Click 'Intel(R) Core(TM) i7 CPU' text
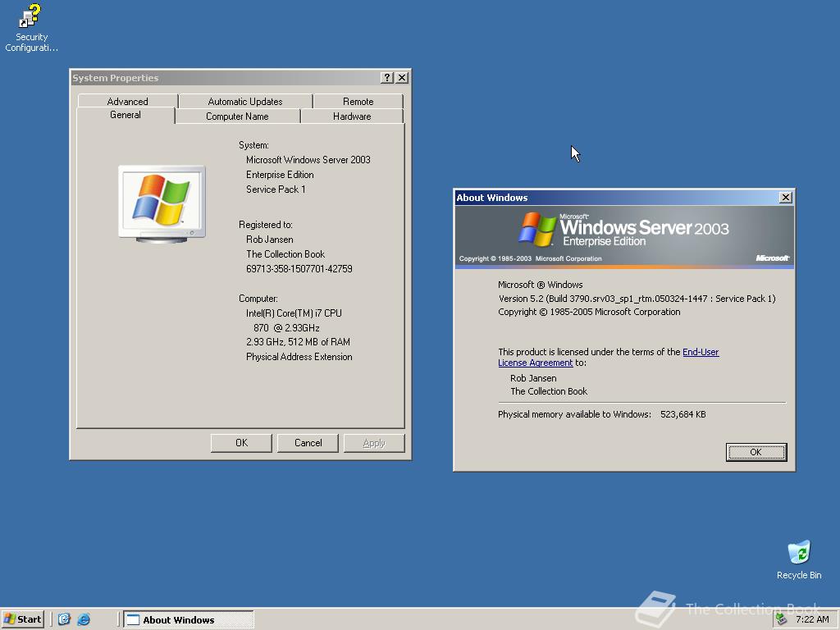Image resolution: width=840 pixels, height=630 pixels. tap(294, 313)
